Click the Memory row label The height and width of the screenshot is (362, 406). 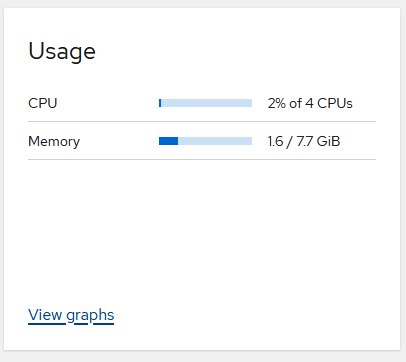[x=54, y=142]
